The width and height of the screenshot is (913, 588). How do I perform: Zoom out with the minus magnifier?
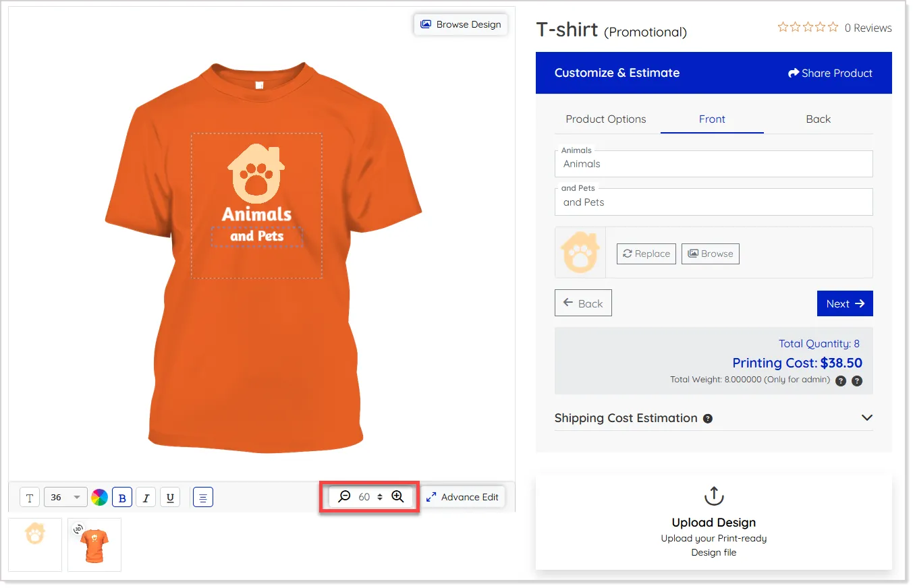(x=344, y=497)
